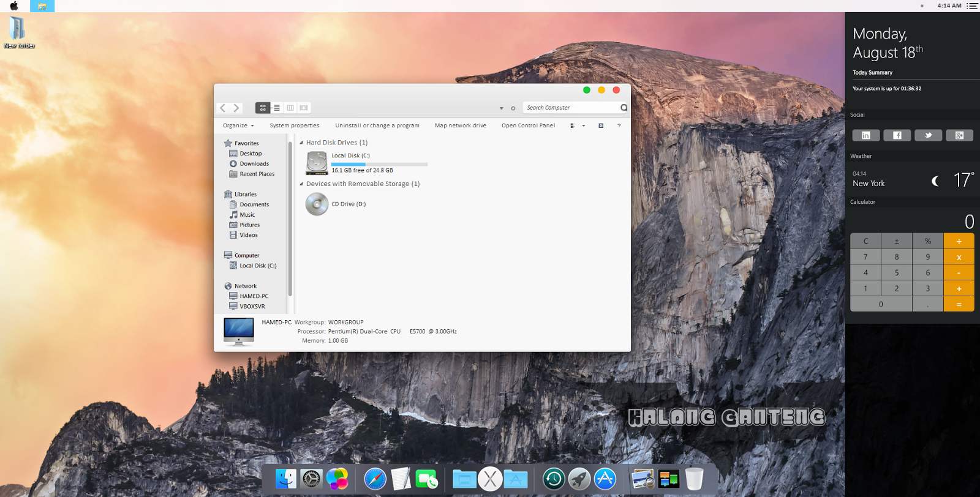Open Safari compass in the dock

[x=375, y=479]
